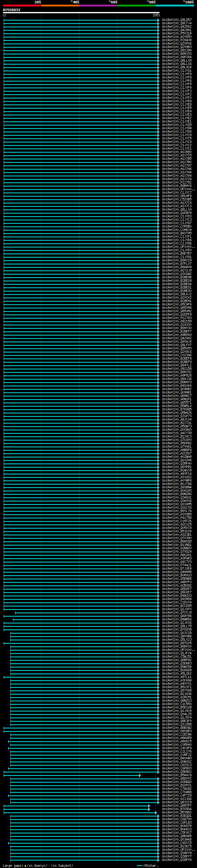The width and height of the screenshot is (197, 868).
Task: Open hit UniRef100_O81394
Action: (177, 50)
